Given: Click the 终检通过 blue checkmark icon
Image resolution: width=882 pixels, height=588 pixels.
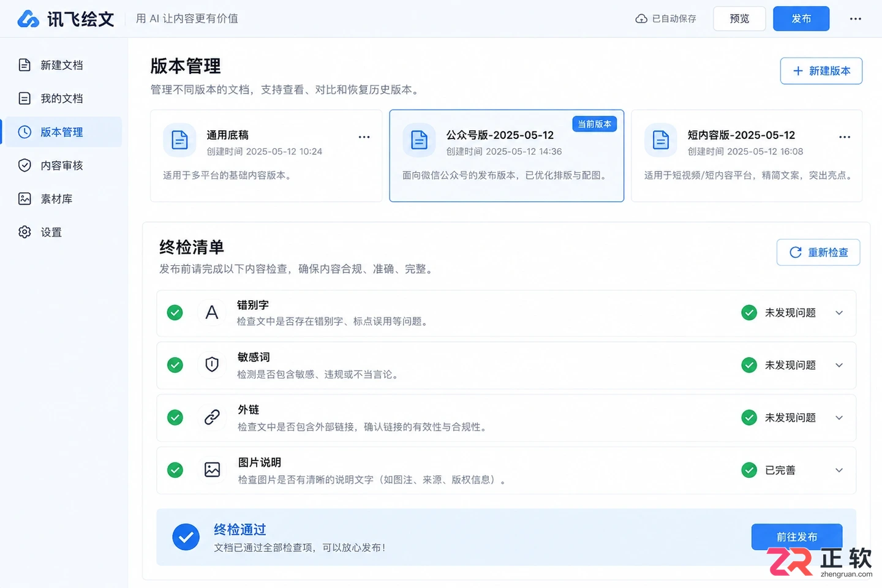Looking at the screenshot, I should [186, 537].
